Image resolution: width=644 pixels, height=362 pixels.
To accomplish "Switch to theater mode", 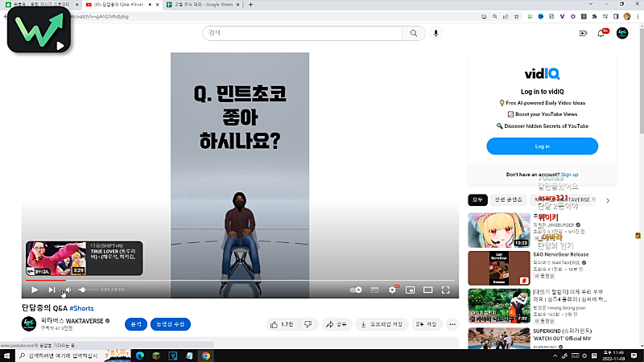I will point(427,290).
